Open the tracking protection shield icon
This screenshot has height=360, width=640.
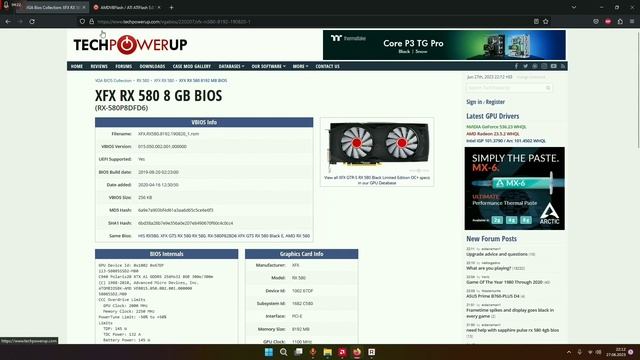click(x=82, y=22)
